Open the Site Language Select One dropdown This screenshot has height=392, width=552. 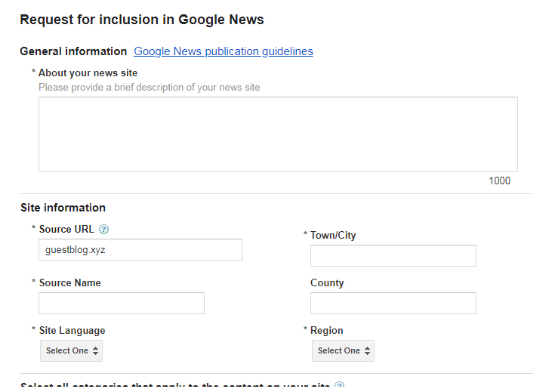coord(72,350)
